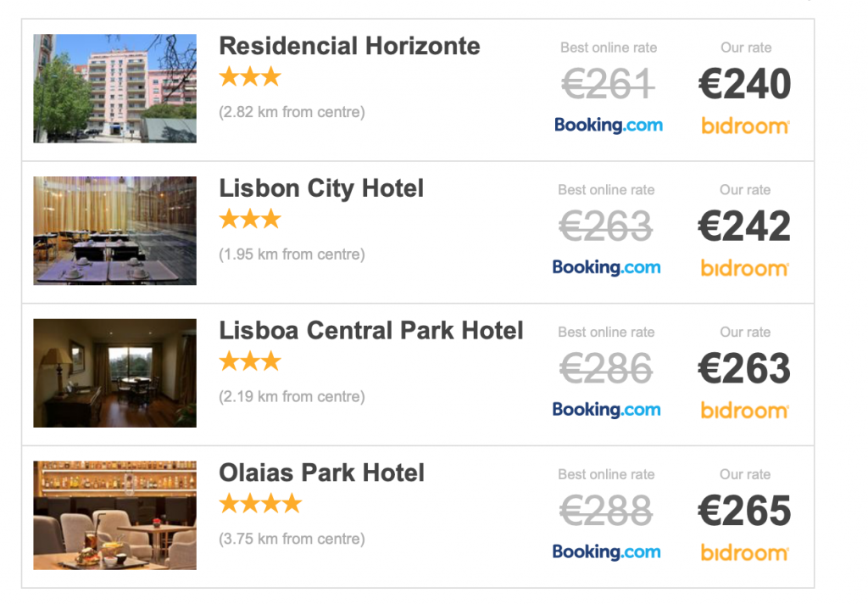Select the €240 bidroom rate

[745, 85]
